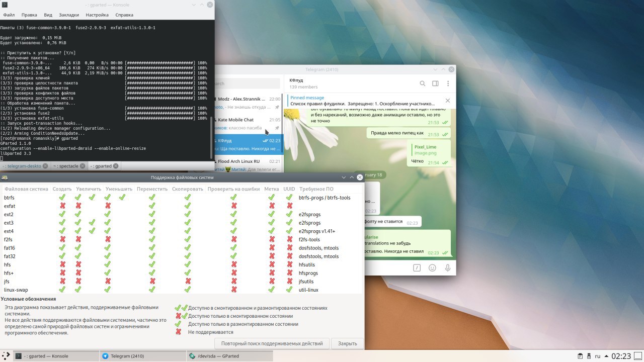Click Повторный поиск поддерживаемых действий button

point(272,343)
